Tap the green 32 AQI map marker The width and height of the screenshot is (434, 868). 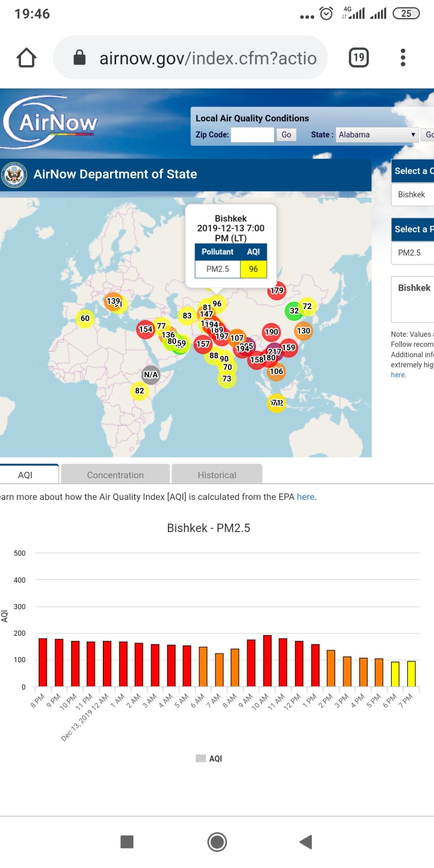coord(294,311)
